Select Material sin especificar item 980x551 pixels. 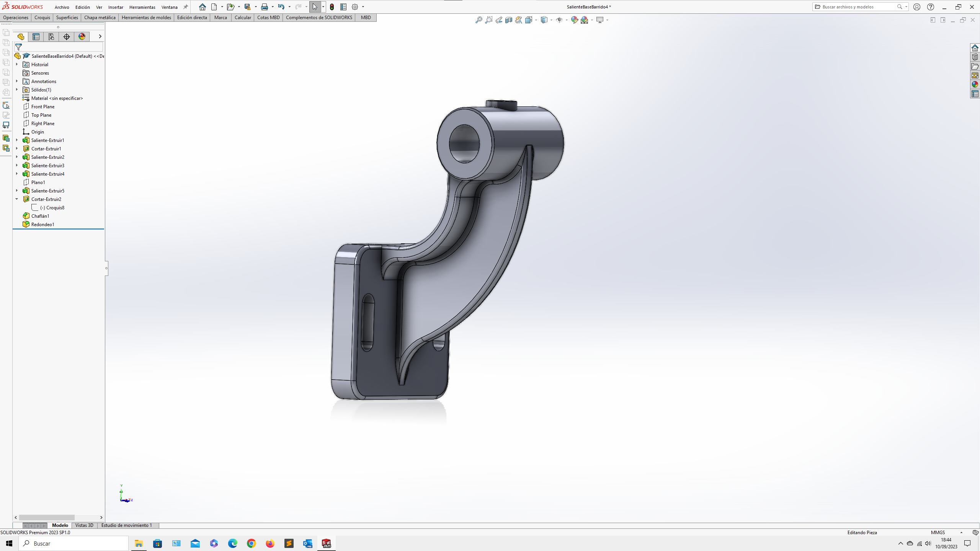point(57,98)
